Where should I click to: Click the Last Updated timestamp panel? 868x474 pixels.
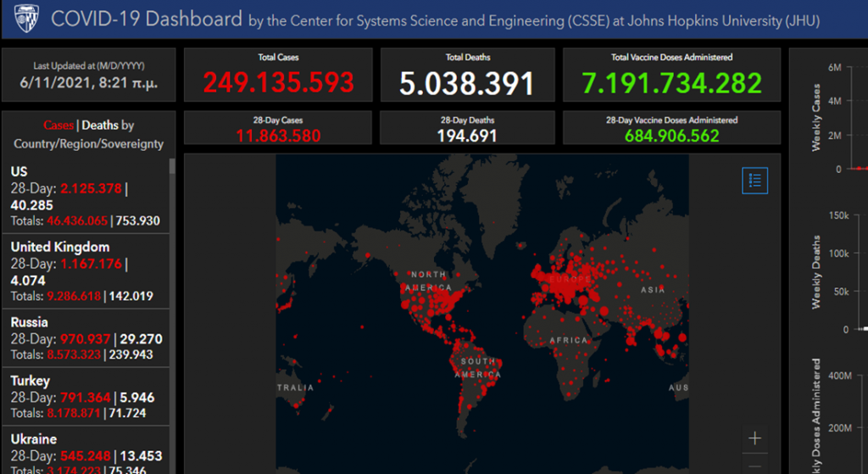click(89, 76)
